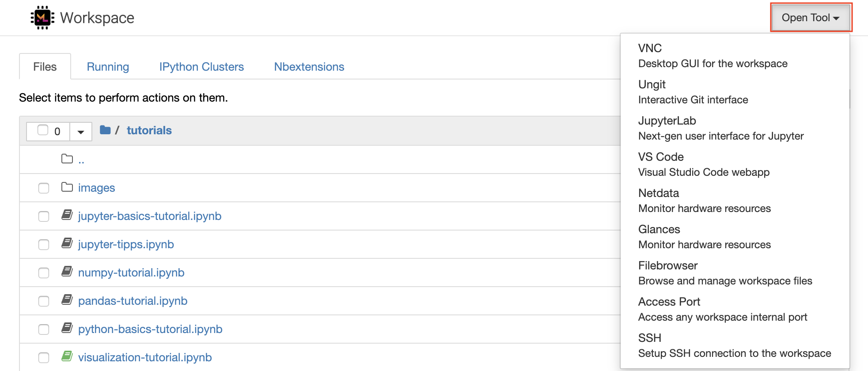The width and height of the screenshot is (868, 371).
Task: Switch to the Running tab
Action: coord(108,67)
